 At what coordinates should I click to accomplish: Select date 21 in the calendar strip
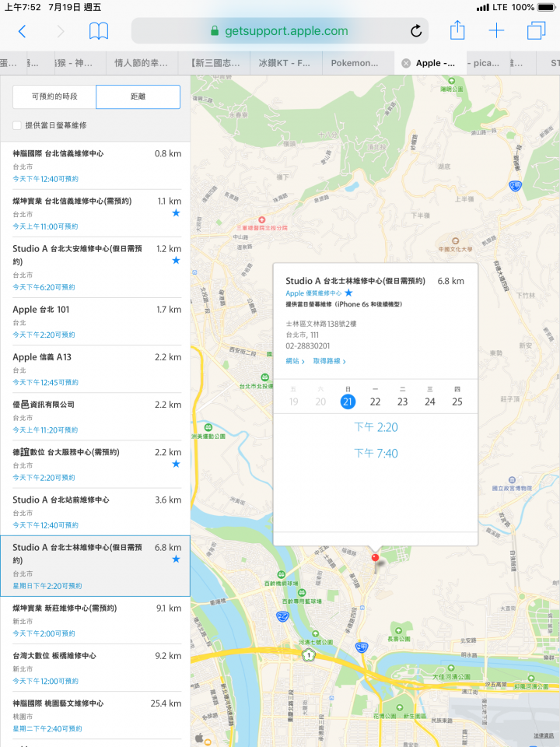(348, 402)
